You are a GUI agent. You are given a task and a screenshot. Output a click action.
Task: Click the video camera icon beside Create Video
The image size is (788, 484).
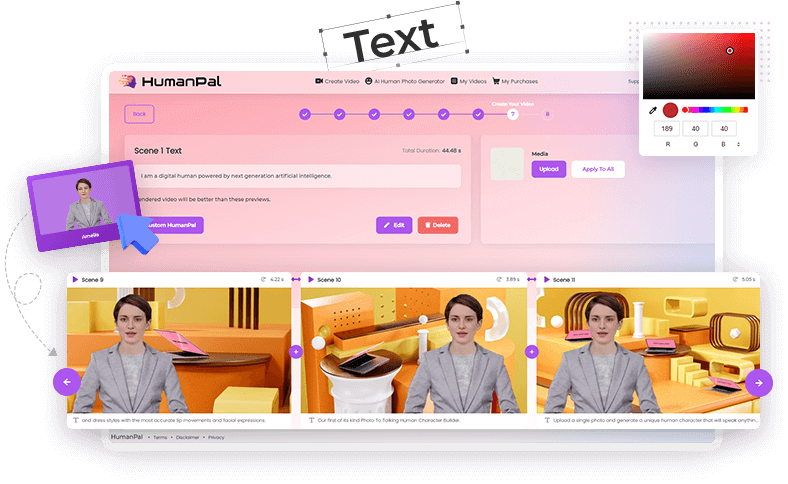(319, 81)
